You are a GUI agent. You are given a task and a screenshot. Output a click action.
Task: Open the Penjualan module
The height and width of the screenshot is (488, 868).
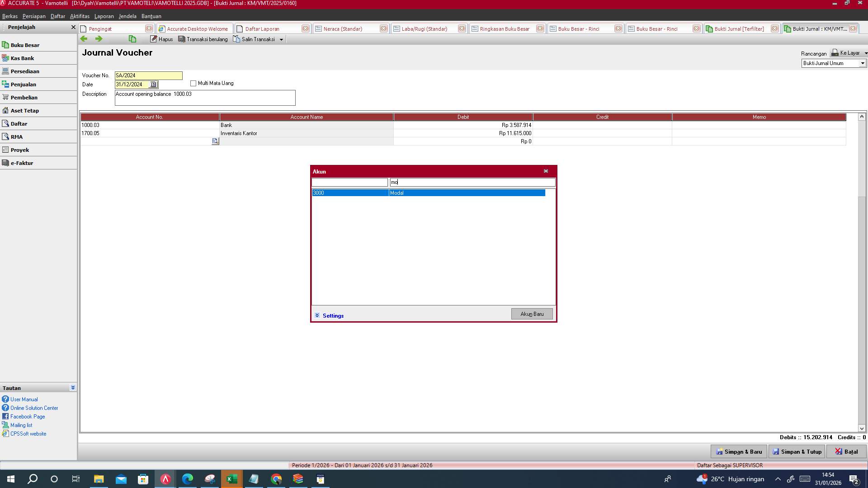pos(24,84)
